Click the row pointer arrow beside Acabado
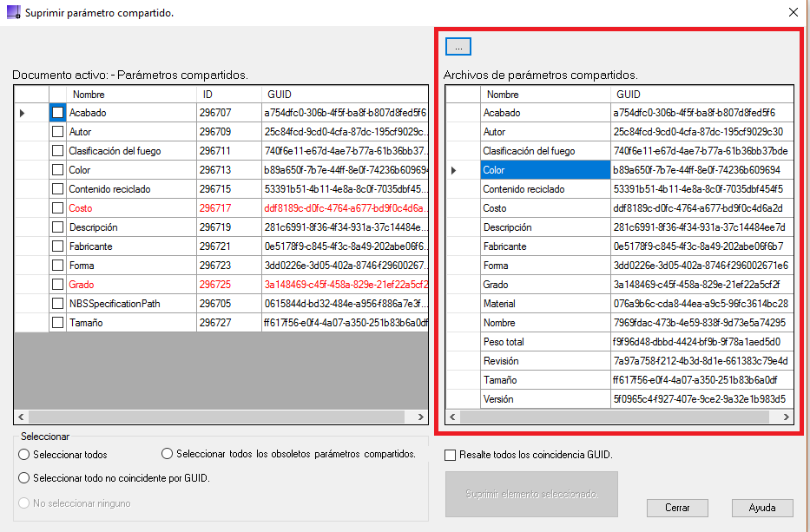The width and height of the screenshot is (810, 532). coord(23,113)
